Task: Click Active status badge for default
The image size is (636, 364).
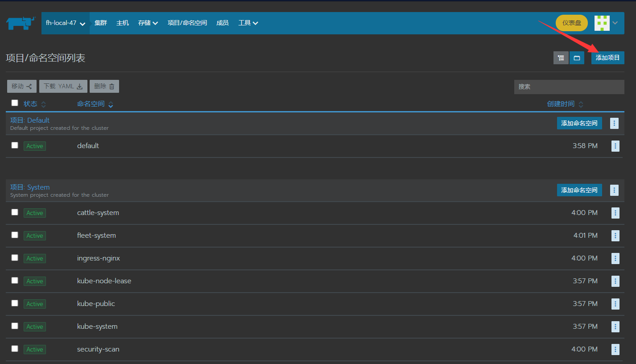Action: click(x=35, y=146)
